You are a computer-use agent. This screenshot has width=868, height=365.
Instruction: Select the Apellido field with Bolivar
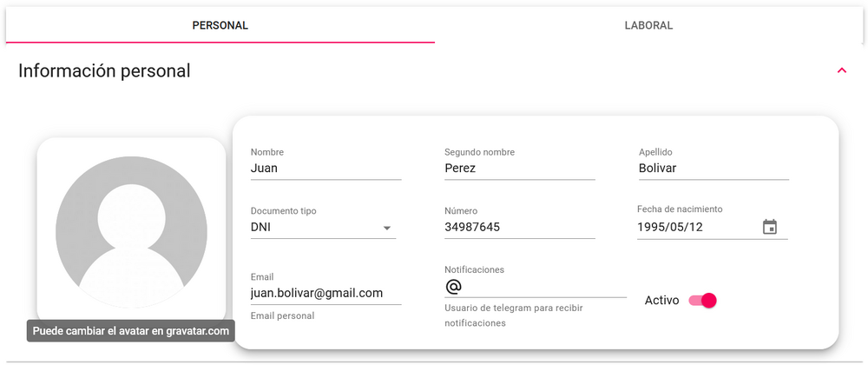(x=713, y=169)
